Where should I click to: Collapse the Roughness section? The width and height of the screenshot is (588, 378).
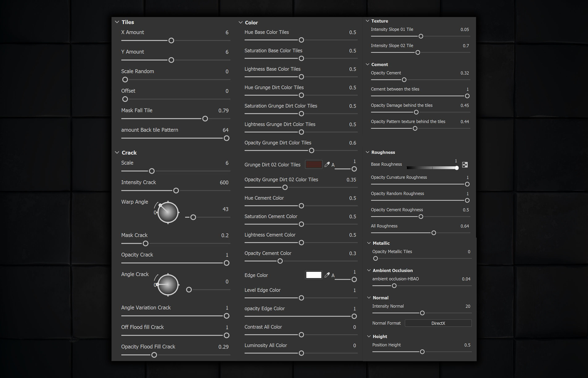click(367, 152)
